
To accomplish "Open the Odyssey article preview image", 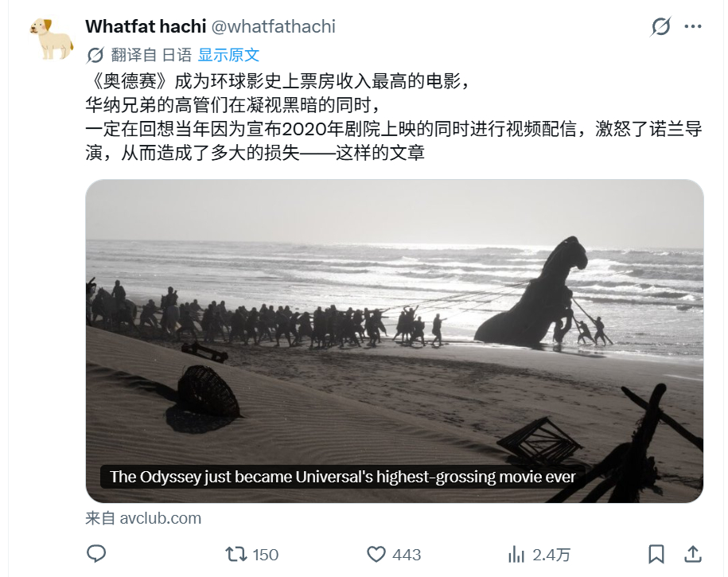I will (x=394, y=341).
